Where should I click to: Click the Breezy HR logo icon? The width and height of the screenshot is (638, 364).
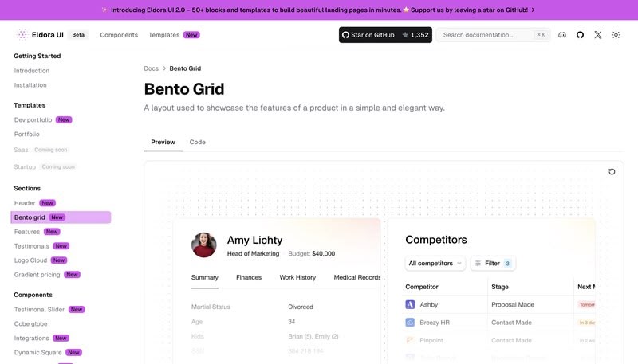tap(410, 322)
